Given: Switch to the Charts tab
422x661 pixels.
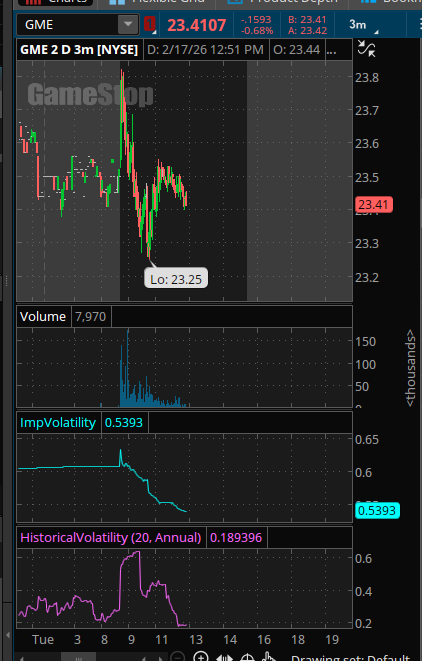Looking at the screenshot, I should pos(55,2).
